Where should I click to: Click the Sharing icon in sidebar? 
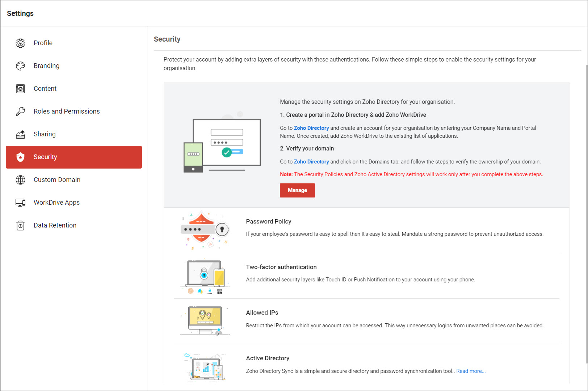[21, 134]
